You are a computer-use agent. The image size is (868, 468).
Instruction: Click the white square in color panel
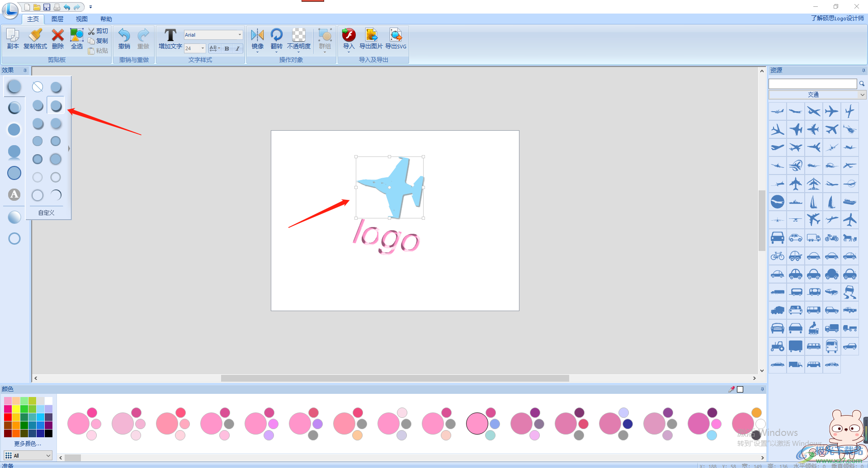coord(740,389)
